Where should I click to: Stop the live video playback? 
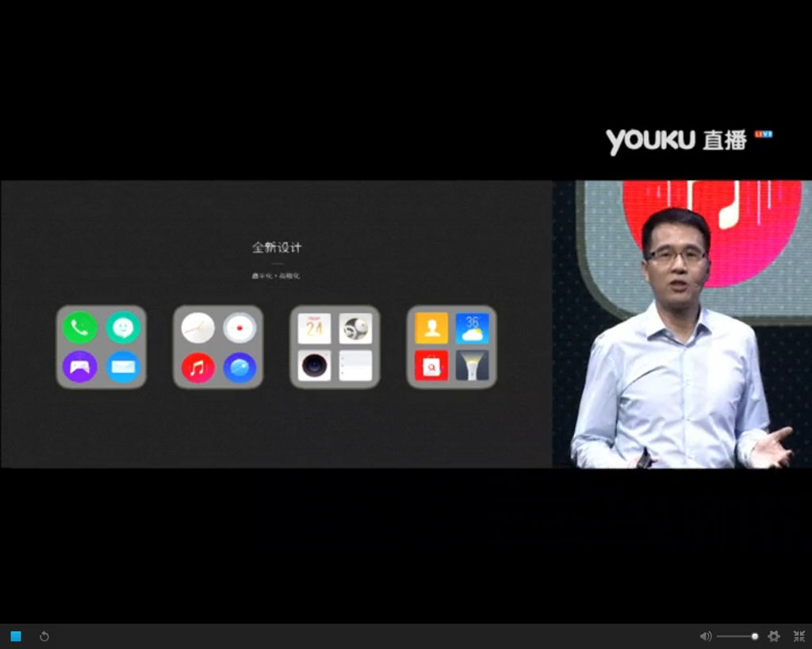pos(16,636)
